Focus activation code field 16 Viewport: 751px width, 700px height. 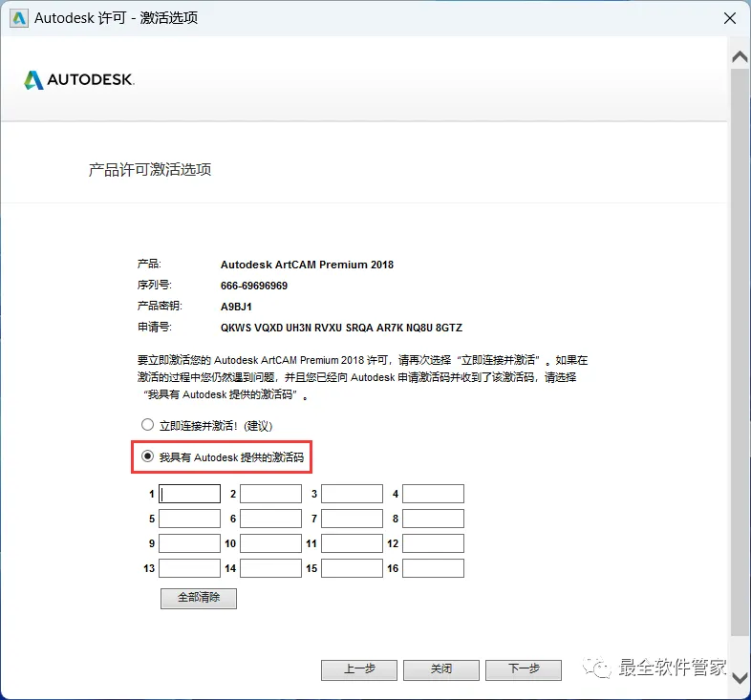(x=433, y=568)
